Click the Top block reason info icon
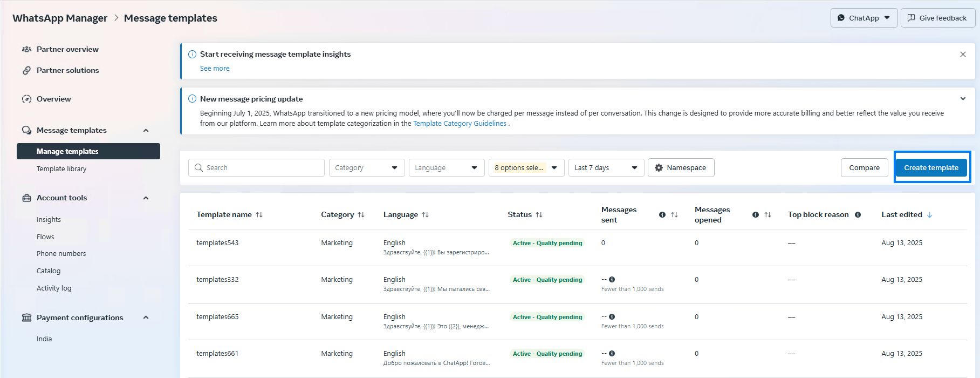This screenshot has width=980, height=378. pos(858,215)
